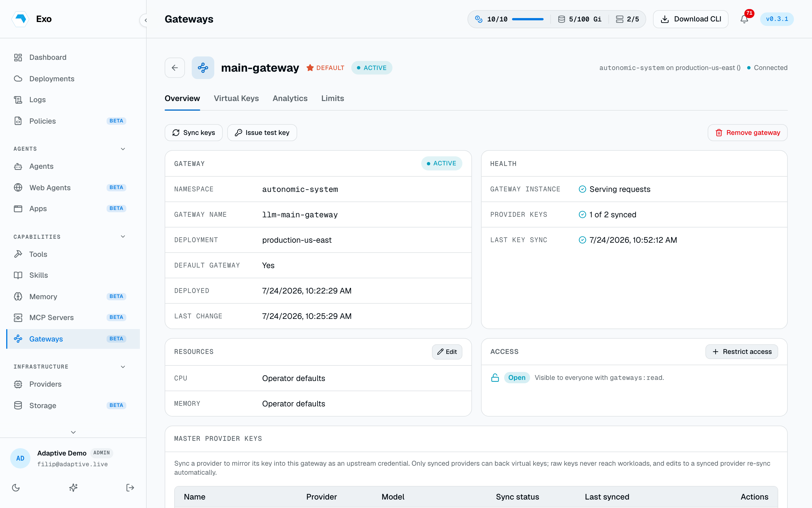The width and height of the screenshot is (812, 508).
Task: Click the Serving requests status
Action: 620,189
